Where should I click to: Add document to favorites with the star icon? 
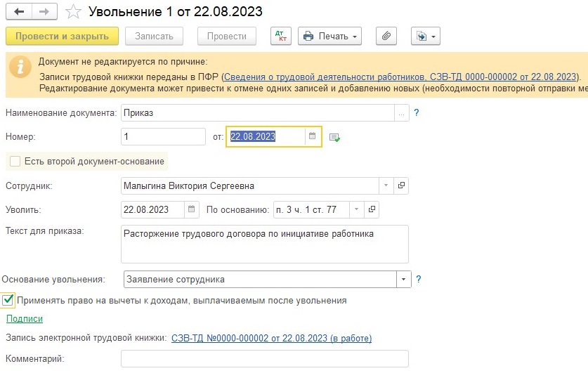pos(73,12)
